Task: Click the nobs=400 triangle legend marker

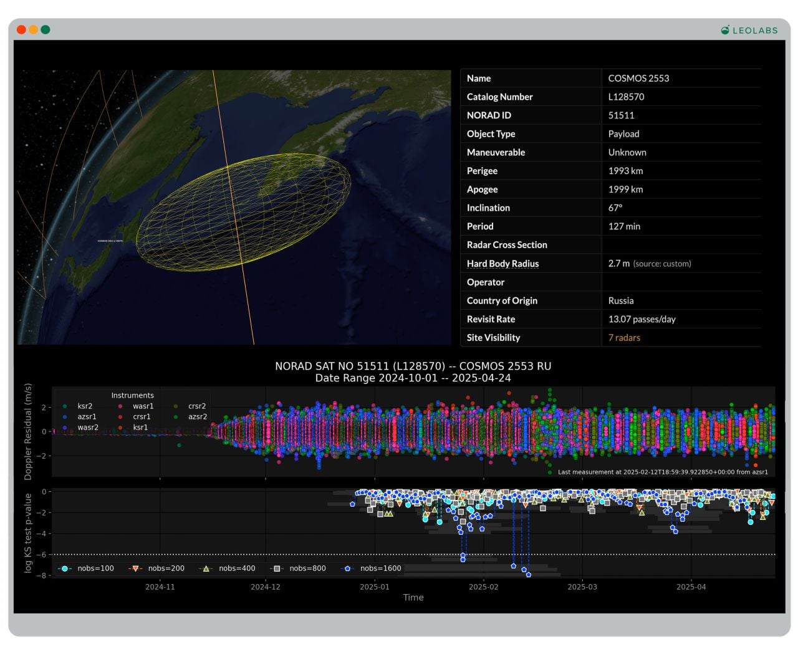Action: 206,569
